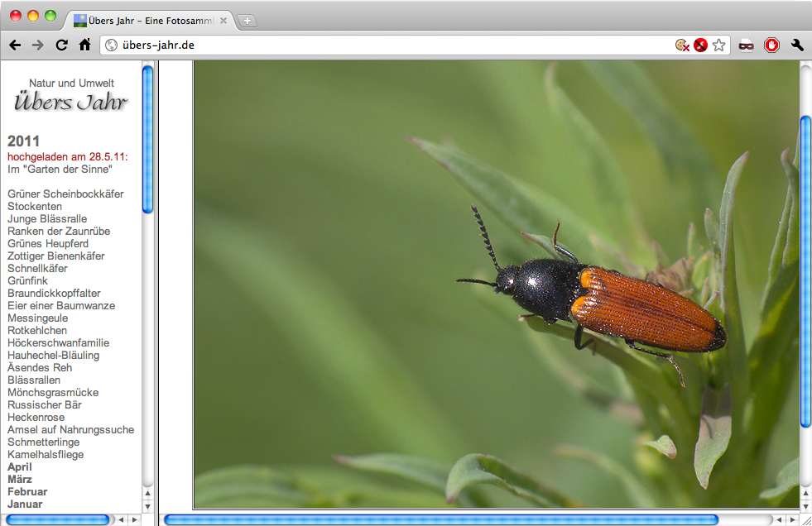The image size is (812, 526).
Task: Click the browser forward arrow
Action: (38, 45)
